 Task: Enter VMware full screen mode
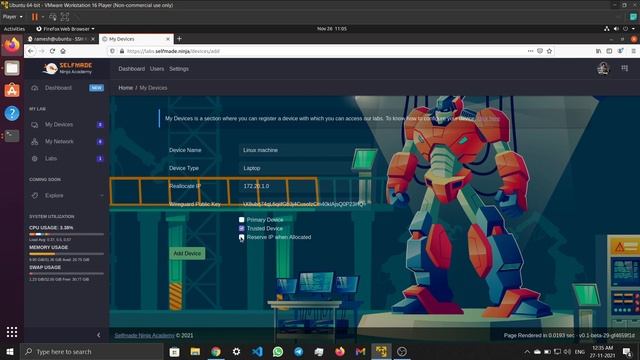[65, 17]
